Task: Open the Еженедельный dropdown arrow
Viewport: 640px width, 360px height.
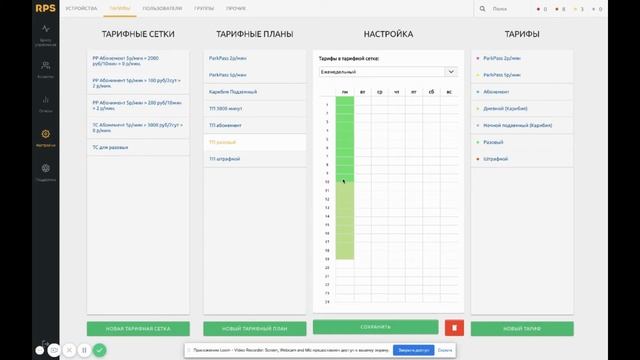Action: point(451,72)
